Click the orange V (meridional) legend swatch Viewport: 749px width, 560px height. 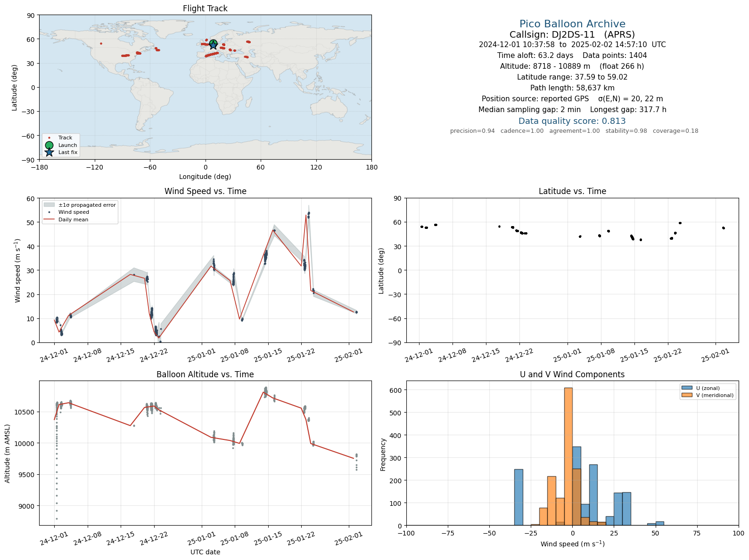[687, 395]
